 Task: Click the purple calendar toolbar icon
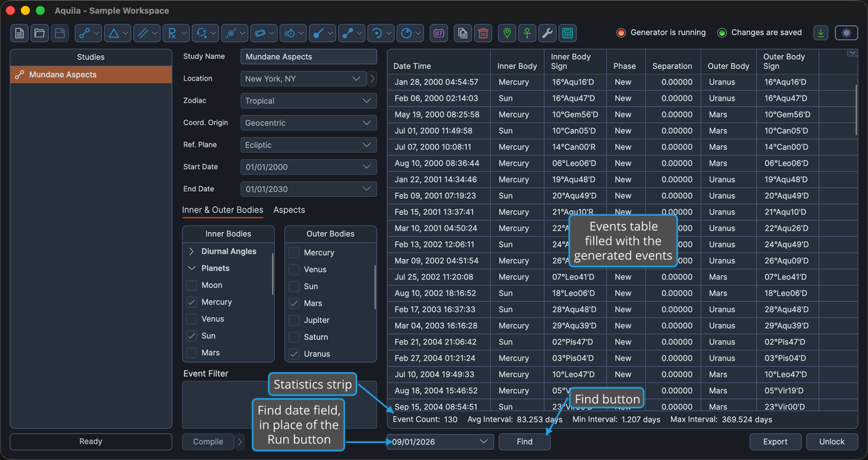tap(439, 33)
